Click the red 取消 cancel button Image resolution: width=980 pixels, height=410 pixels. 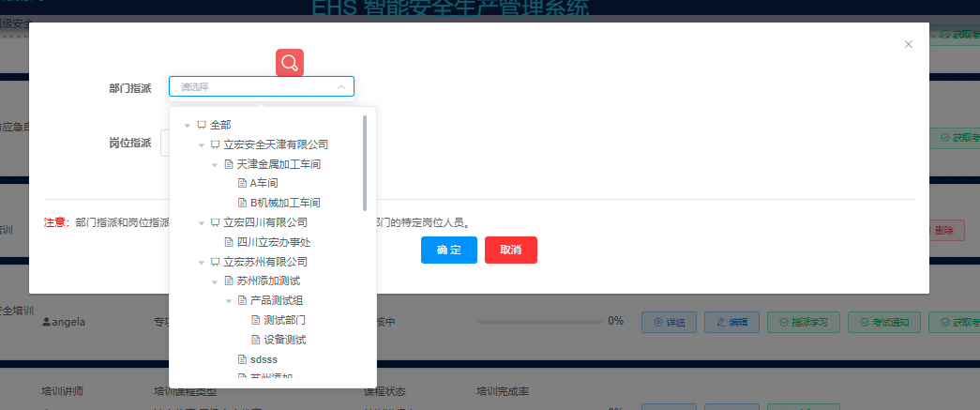510,250
